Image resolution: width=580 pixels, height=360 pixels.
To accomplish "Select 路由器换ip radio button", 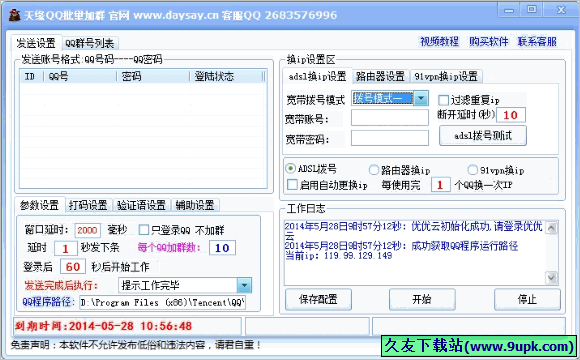I will pos(374,170).
